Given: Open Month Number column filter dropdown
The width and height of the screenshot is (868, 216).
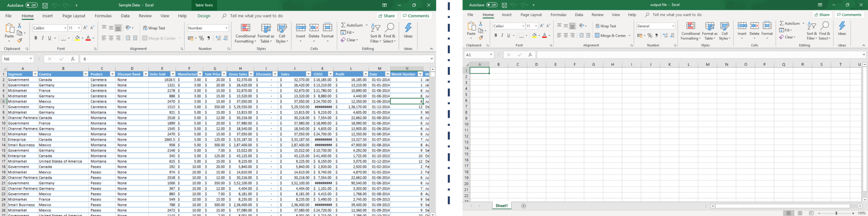Looking at the screenshot, I should click(420, 74).
